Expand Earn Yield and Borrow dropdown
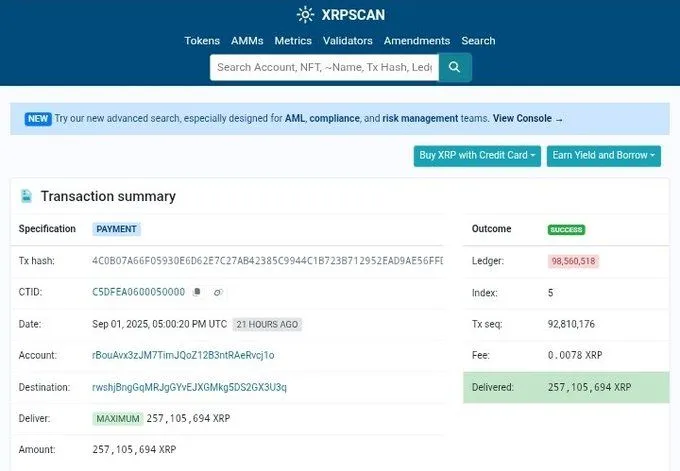680x471 pixels. coord(604,155)
